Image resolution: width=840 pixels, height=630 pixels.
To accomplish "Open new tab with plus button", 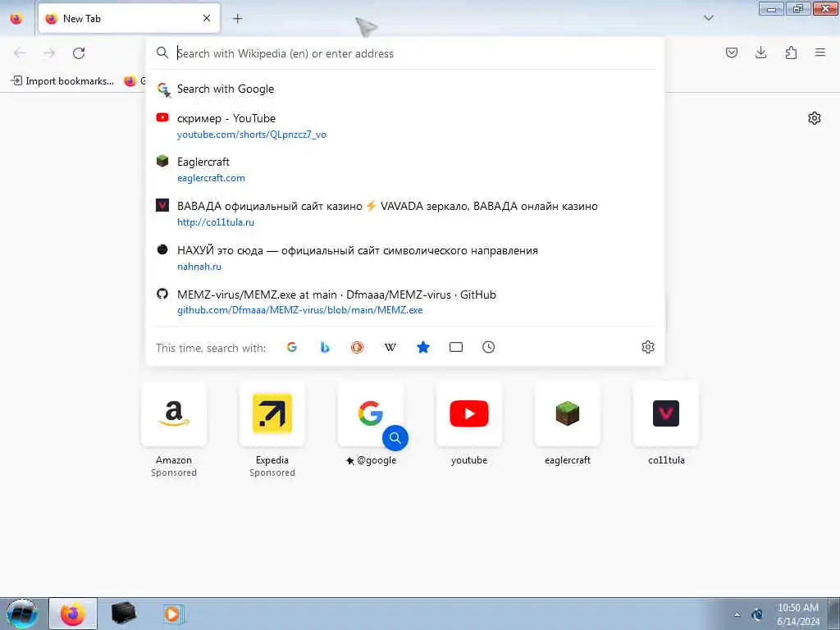I will point(238,19).
